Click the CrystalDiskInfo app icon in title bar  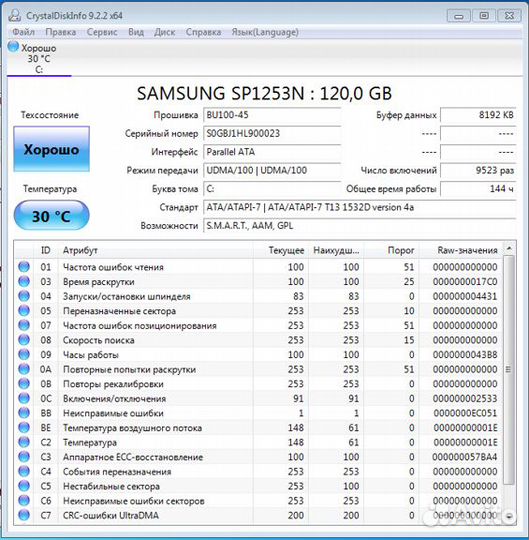point(15,15)
